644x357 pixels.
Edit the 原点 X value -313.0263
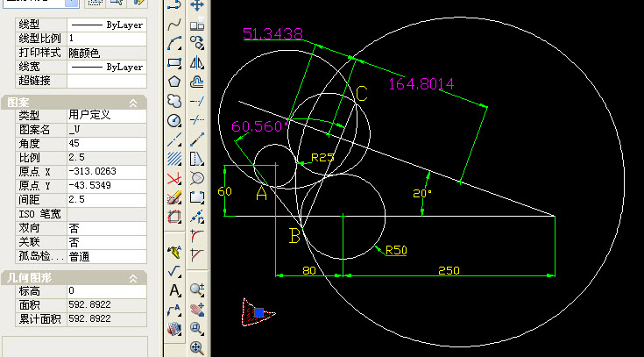point(107,172)
